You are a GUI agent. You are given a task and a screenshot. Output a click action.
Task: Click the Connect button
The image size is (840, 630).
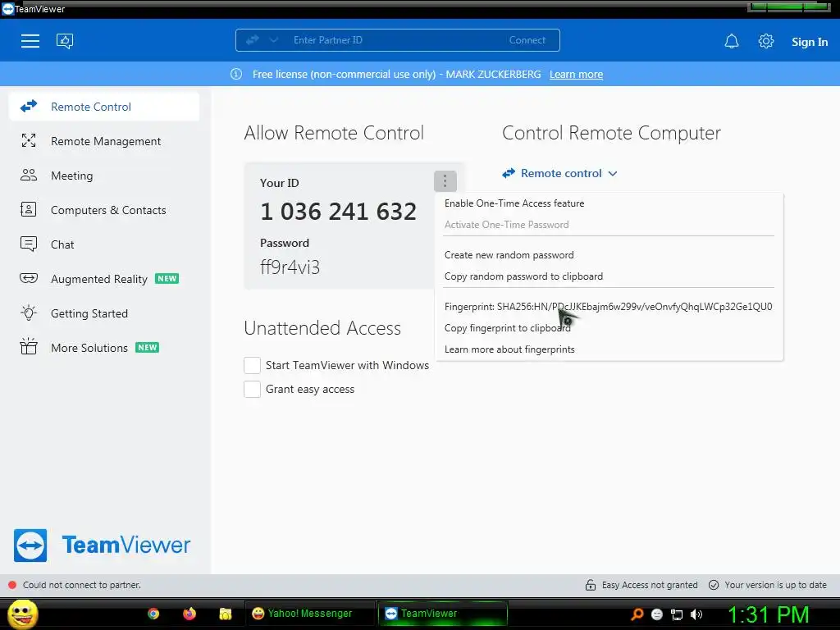pyautogui.click(x=527, y=40)
